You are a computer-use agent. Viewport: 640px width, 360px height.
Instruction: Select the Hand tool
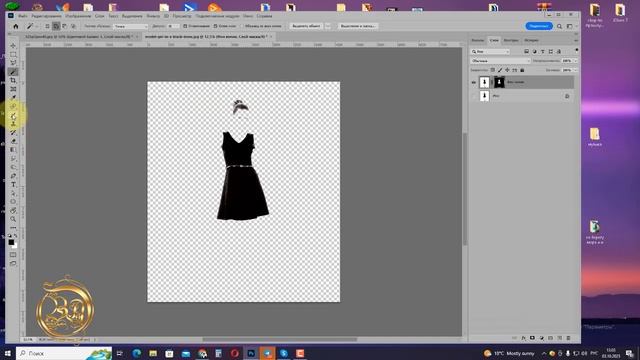click(13, 211)
